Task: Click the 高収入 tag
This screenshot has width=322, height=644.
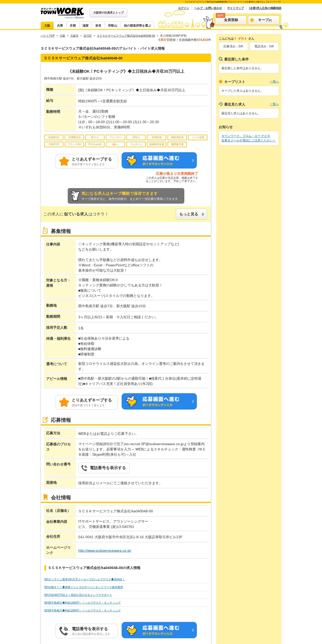Action: pos(136,137)
